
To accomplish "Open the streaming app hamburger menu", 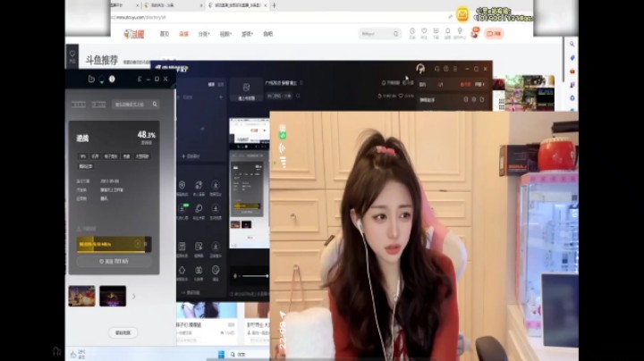I will (455, 69).
